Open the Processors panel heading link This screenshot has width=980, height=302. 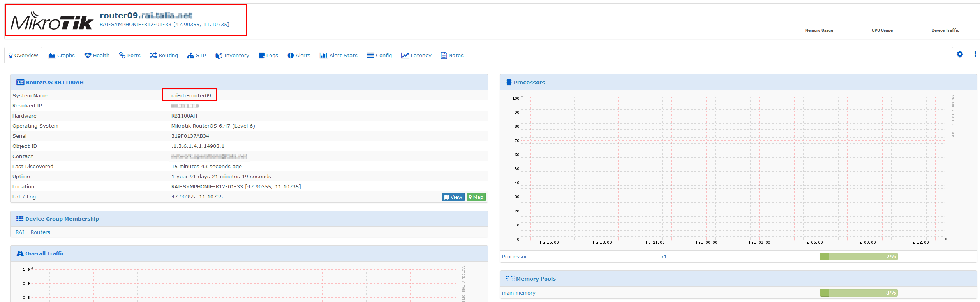click(x=529, y=82)
